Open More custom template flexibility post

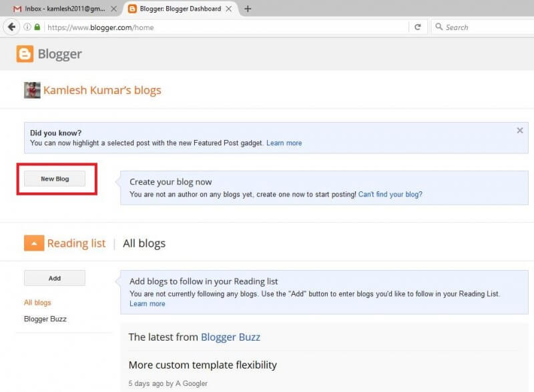pos(203,365)
